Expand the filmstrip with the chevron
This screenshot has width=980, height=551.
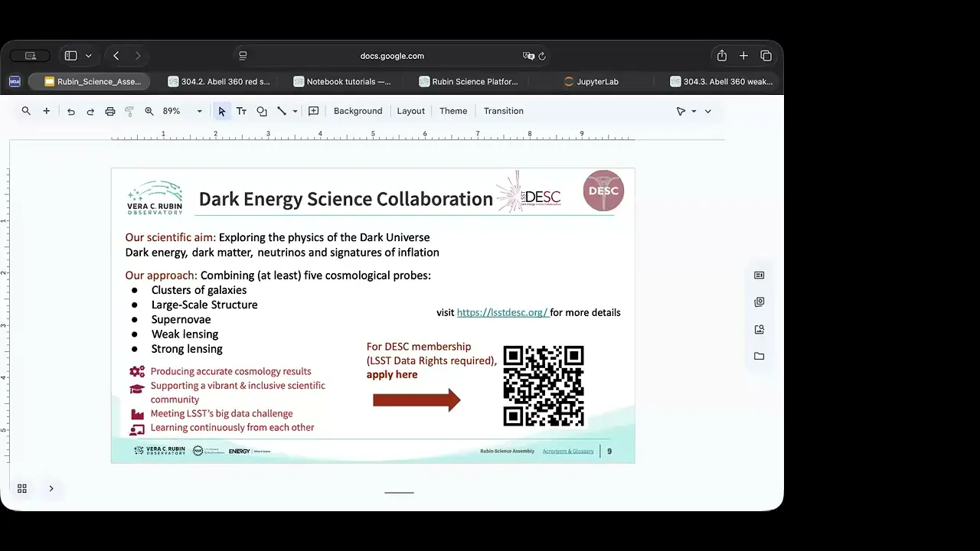(x=51, y=488)
